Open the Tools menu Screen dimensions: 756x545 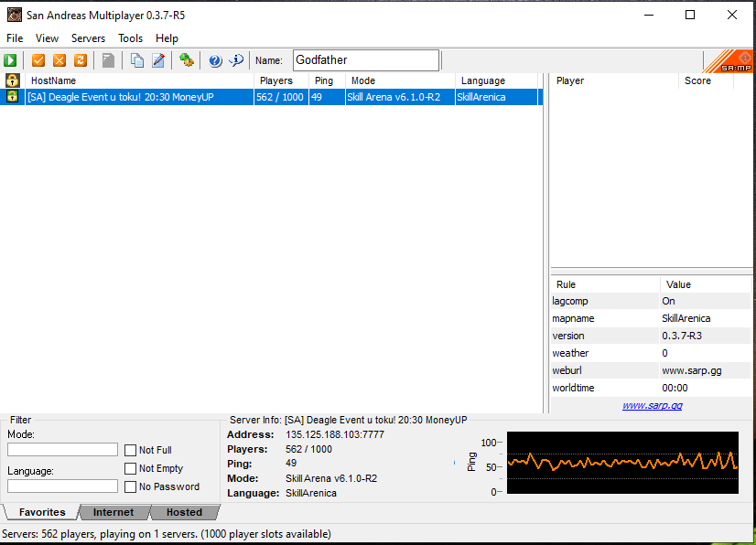coord(130,38)
